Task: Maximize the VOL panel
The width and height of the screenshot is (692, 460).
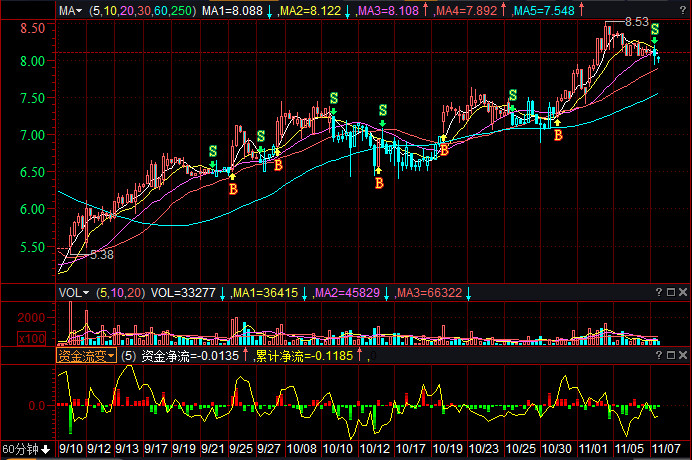Action: tap(671, 293)
